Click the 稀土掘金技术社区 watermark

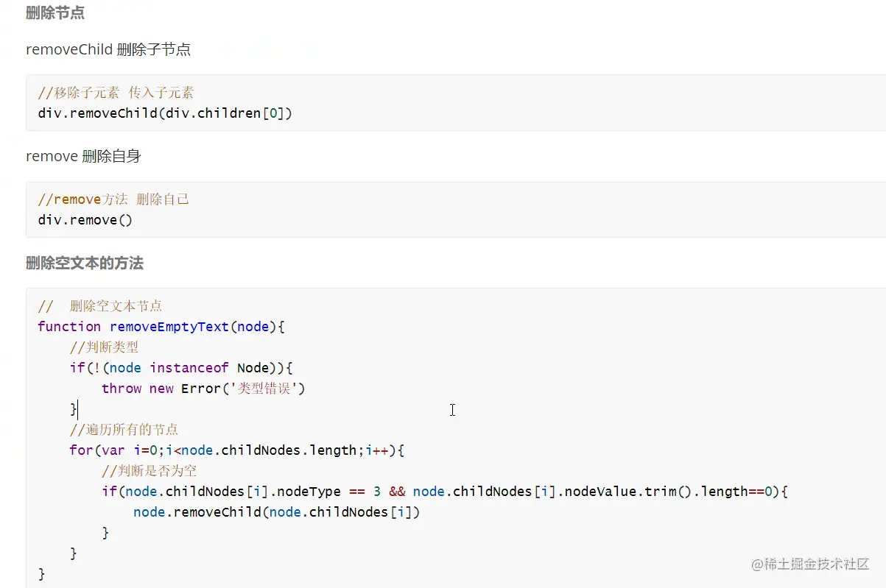coord(810,564)
